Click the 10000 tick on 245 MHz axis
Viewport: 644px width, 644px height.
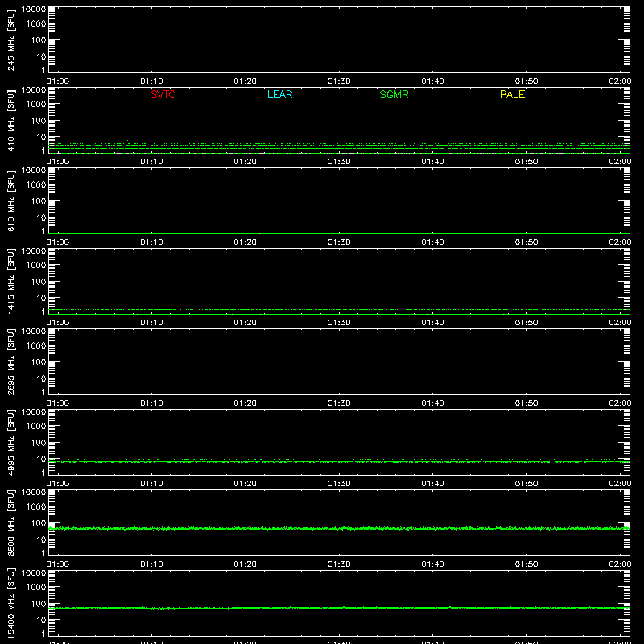(x=34, y=10)
